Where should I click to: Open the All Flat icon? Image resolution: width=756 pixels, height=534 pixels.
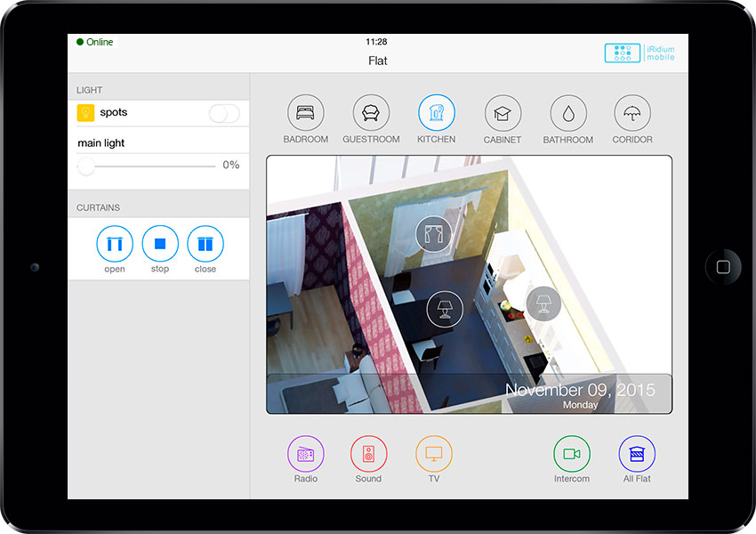coord(637,454)
